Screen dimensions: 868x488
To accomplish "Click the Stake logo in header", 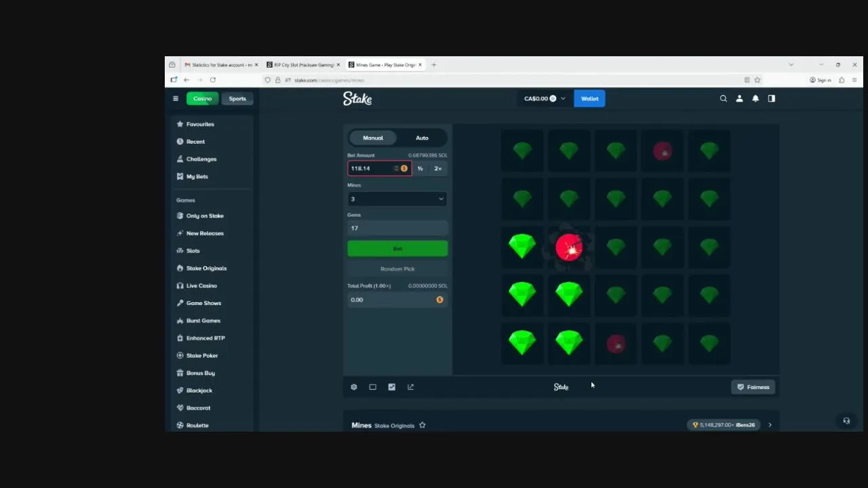I will 357,98.
